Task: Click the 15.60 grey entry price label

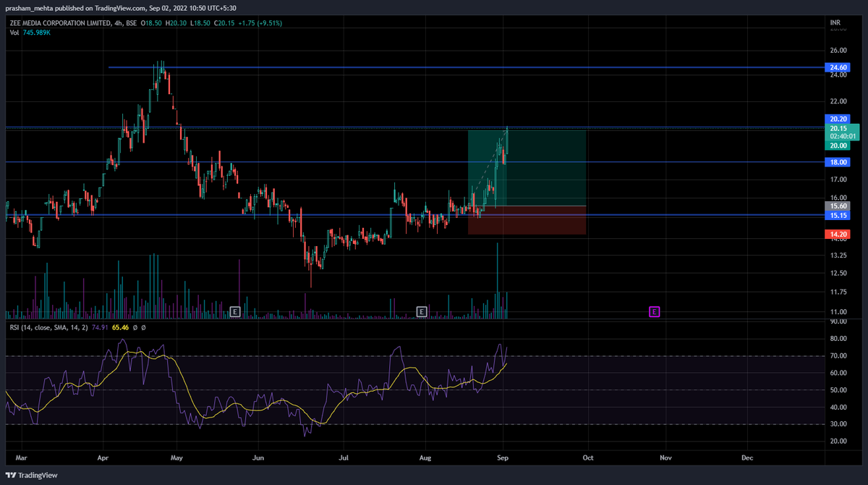Action: 839,206
